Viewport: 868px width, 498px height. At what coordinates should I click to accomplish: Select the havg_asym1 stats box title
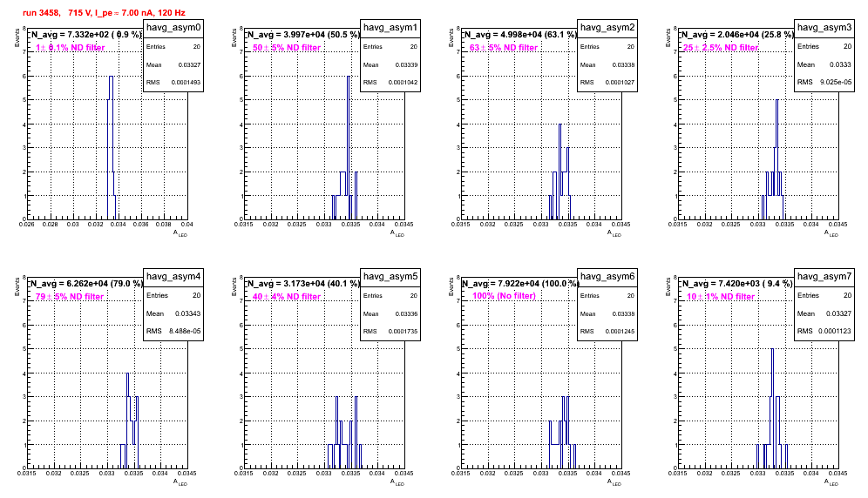tap(390, 28)
